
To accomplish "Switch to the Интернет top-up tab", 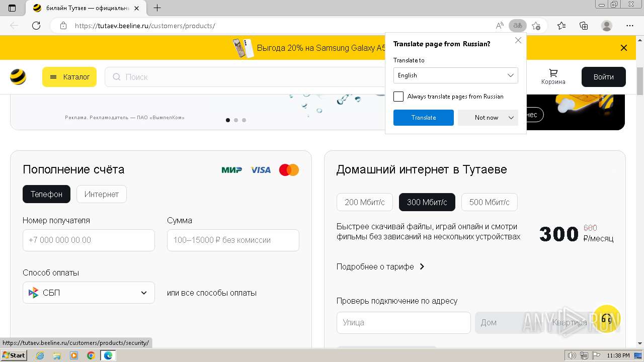I will coord(102,194).
